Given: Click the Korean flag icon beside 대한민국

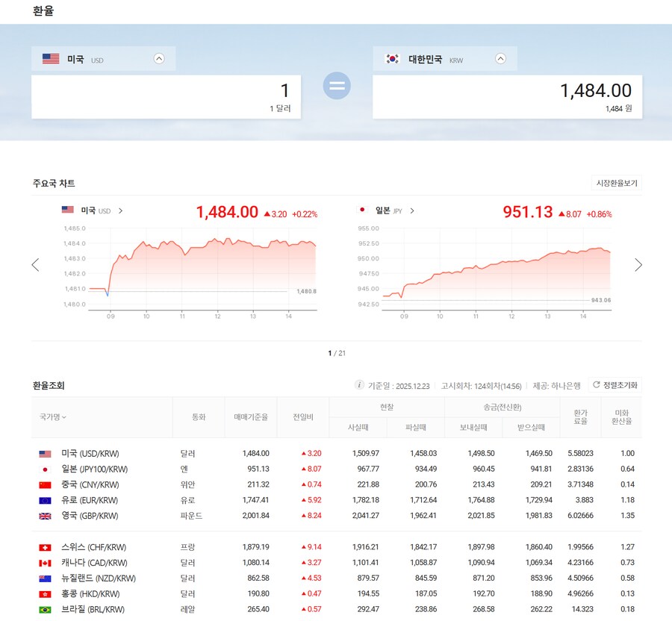Looking at the screenshot, I should 391,58.
